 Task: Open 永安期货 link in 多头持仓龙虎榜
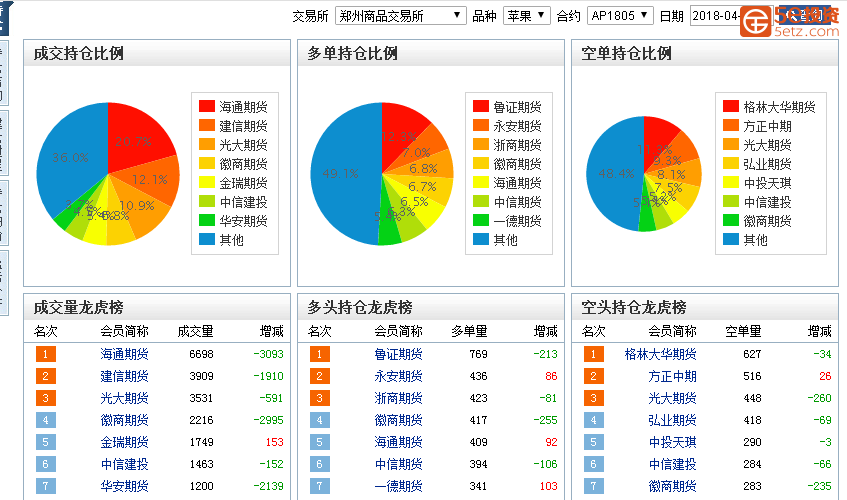click(398, 376)
